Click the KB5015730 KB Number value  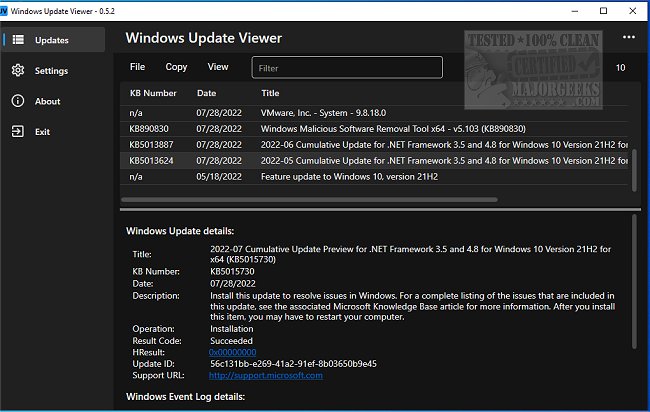click(232, 271)
